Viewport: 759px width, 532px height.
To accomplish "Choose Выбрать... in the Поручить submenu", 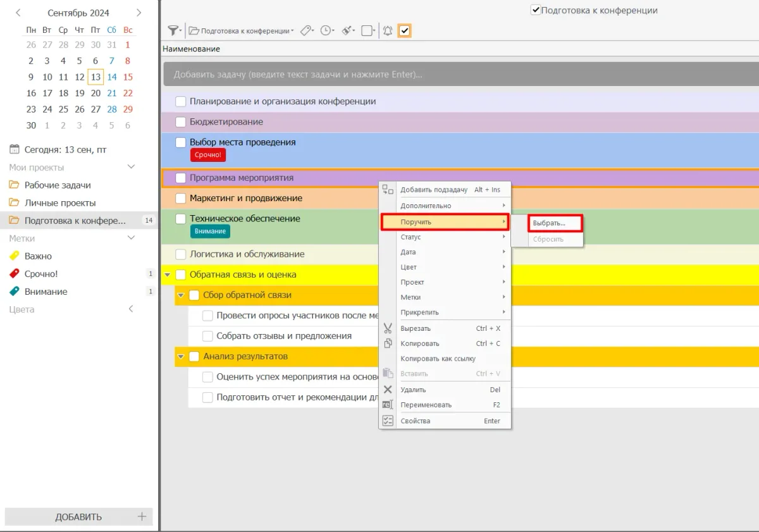I will click(x=549, y=223).
